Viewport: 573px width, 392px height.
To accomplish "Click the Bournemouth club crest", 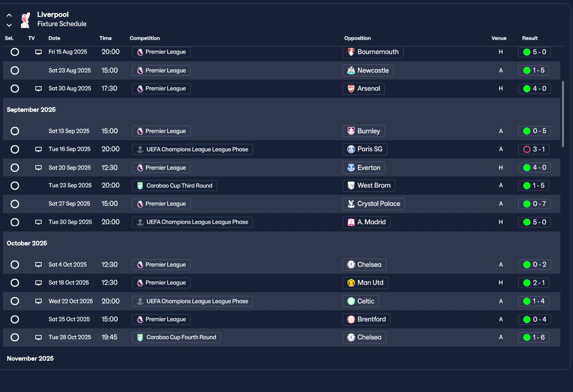I will pyautogui.click(x=351, y=52).
